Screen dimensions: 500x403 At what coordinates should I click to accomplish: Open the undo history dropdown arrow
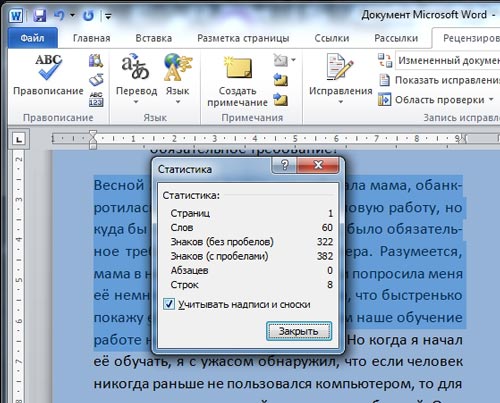[x=72, y=15]
